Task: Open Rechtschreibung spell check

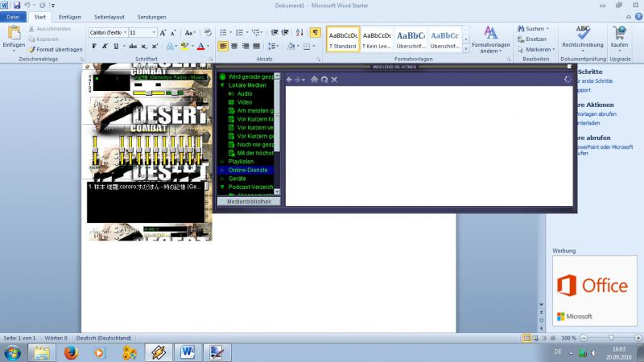Action: (582, 38)
